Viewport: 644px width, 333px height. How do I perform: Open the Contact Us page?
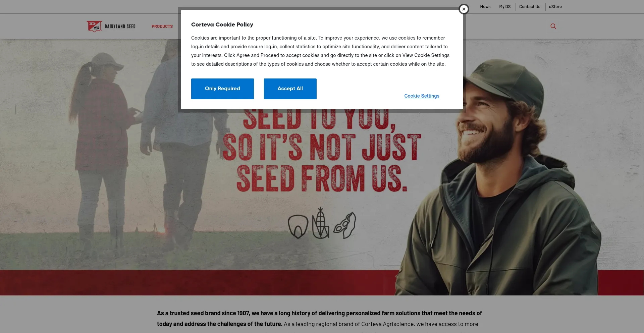point(530,7)
